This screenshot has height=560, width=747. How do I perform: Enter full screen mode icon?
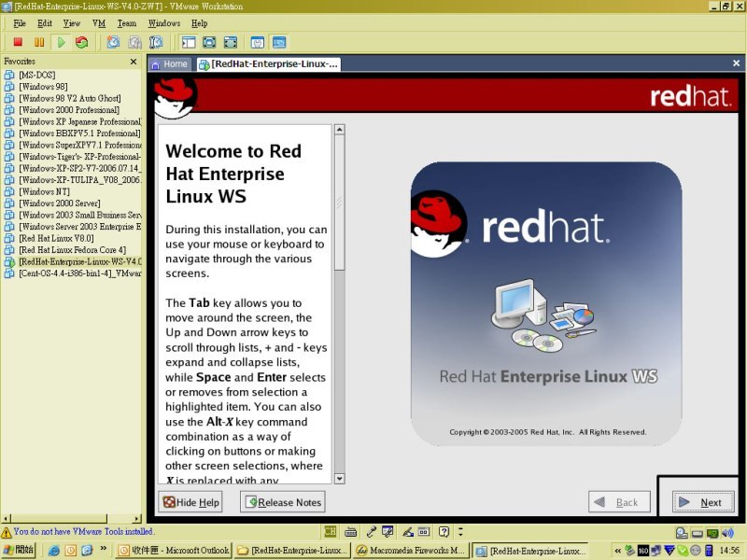[231, 42]
